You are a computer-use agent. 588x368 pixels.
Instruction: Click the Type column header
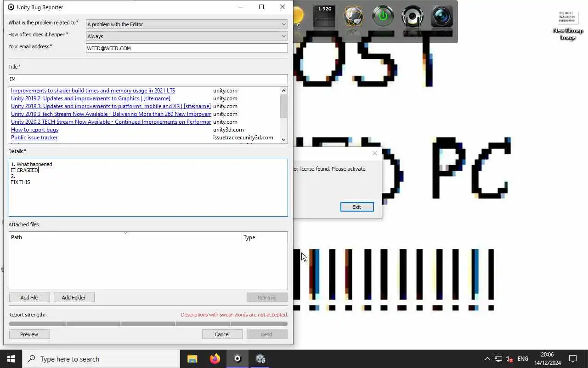click(265, 237)
